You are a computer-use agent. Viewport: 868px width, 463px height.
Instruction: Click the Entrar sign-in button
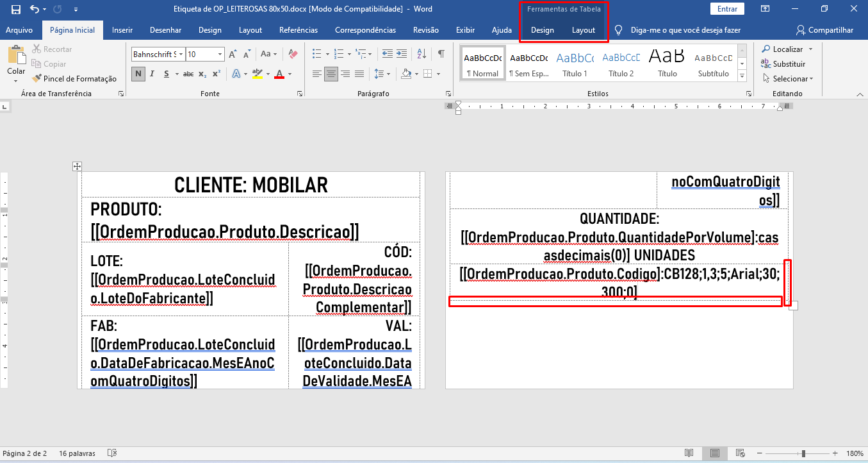(727, 9)
